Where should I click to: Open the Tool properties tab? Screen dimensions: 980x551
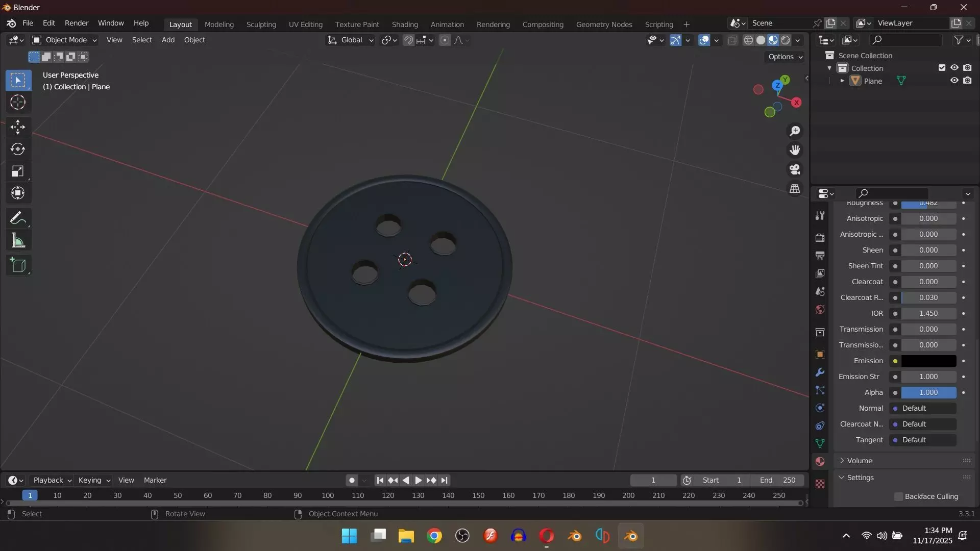pos(820,215)
